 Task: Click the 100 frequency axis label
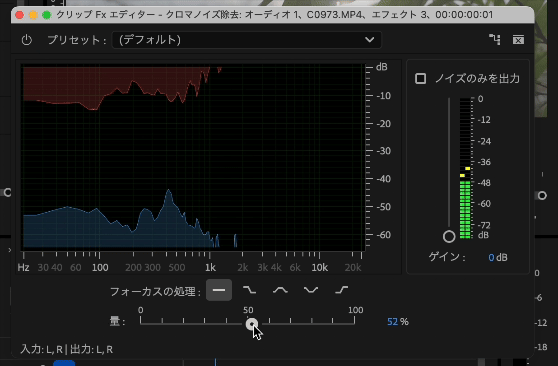[x=100, y=268]
